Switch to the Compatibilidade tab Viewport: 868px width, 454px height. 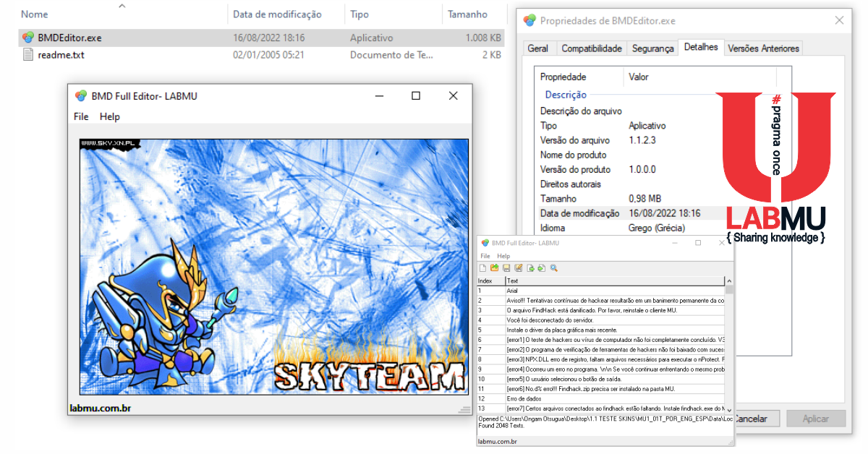click(x=592, y=48)
